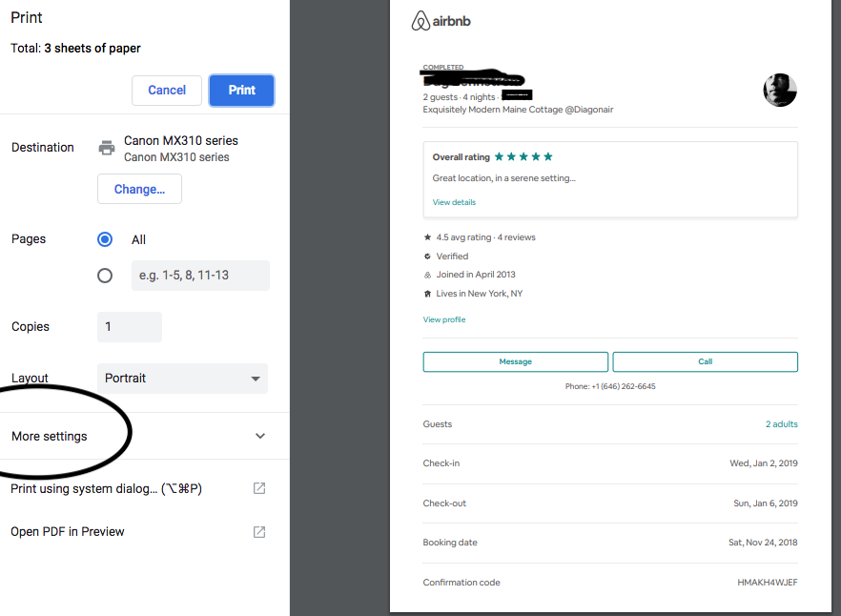Click the custom page range input field
This screenshot has height=616, width=841.
coord(199,276)
